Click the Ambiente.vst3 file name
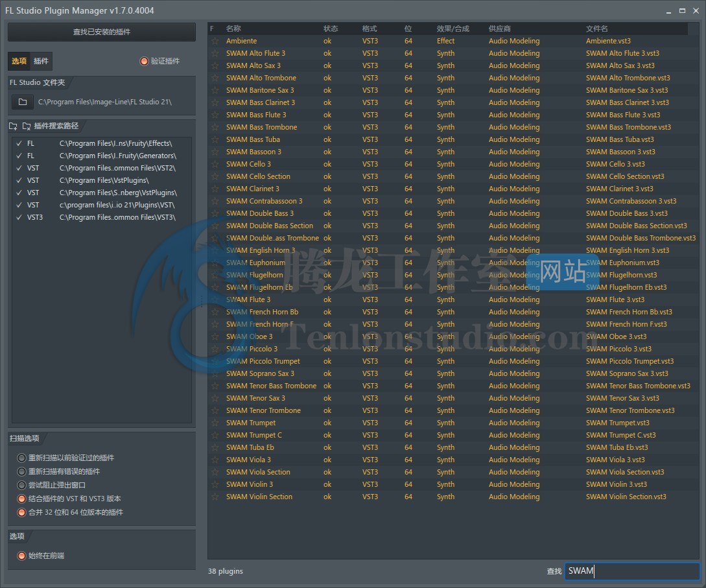 608,41
